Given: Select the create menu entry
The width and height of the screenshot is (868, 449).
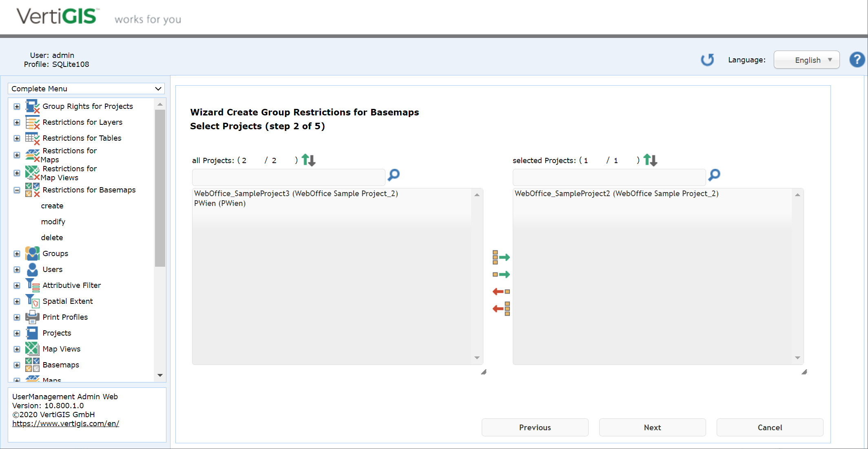Looking at the screenshot, I should (52, 206).
